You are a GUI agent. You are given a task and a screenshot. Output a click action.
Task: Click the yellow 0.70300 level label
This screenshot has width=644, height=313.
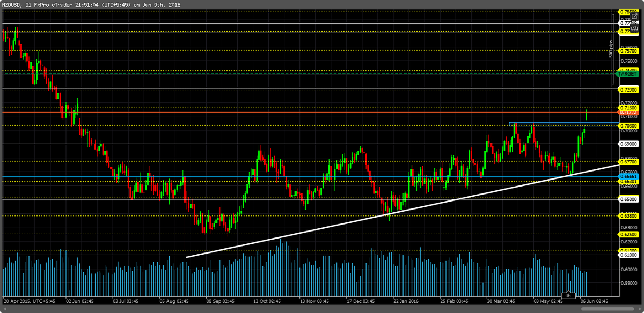(x=628, y=126)
